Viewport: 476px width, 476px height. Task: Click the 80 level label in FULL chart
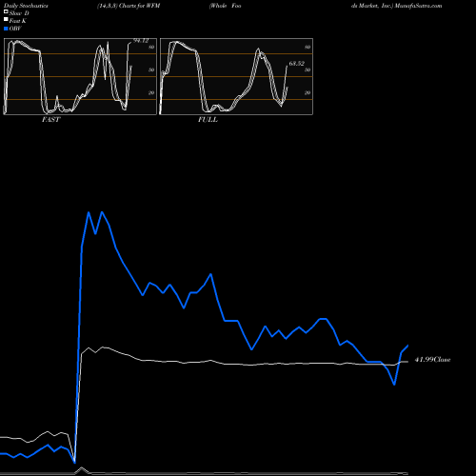(x=307, y=47)
